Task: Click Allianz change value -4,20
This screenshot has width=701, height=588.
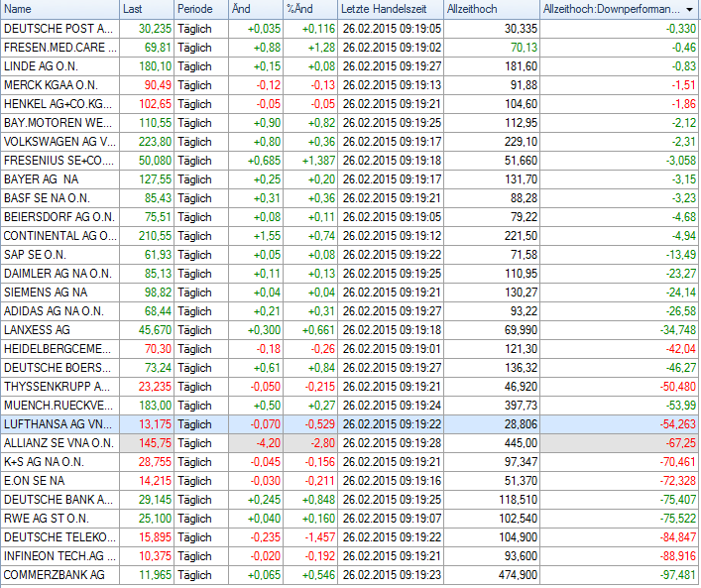Action: click(x=269, y=442)
